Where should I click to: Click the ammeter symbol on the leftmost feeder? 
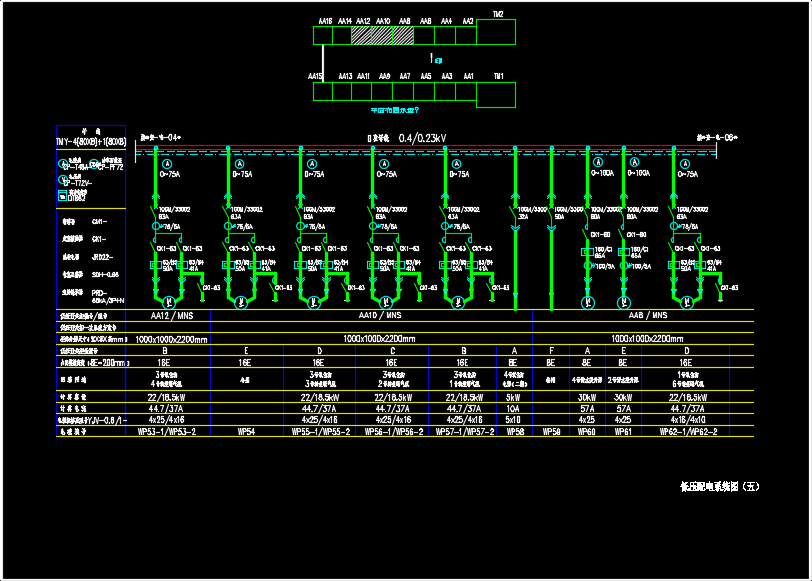pyautogui.click(x=168, y=163)
